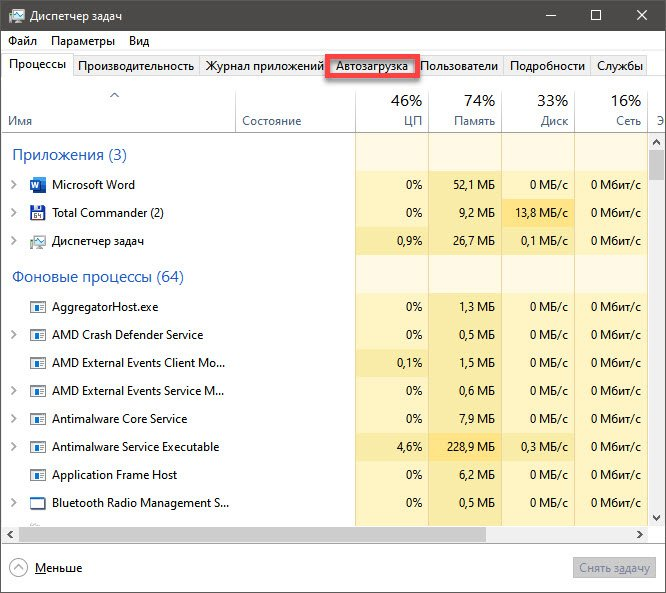Expand the Microsoft Word process group

pyautogui.click(x=14, y=185)
